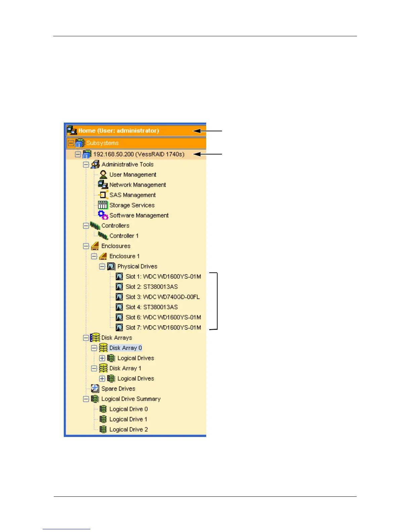Click the Physical Drives icon
Viewport: 411px width, 532px height.
coord(111,267)
